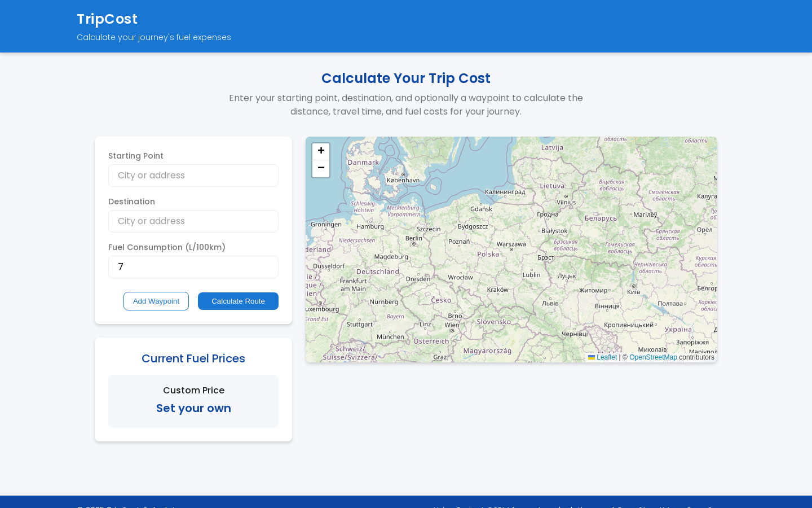Click the Szczecin label on the map
812x508 pixels.
click(x=429, y=229)
